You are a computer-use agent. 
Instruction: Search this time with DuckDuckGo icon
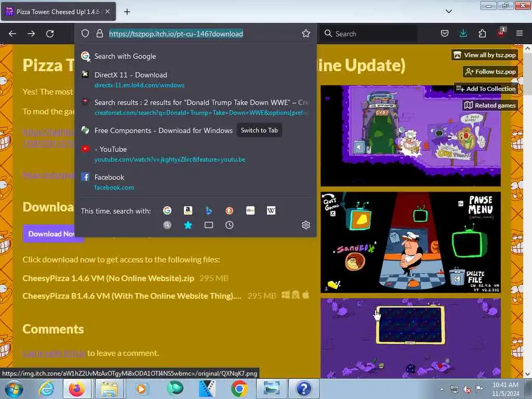(x=229, y=211)
